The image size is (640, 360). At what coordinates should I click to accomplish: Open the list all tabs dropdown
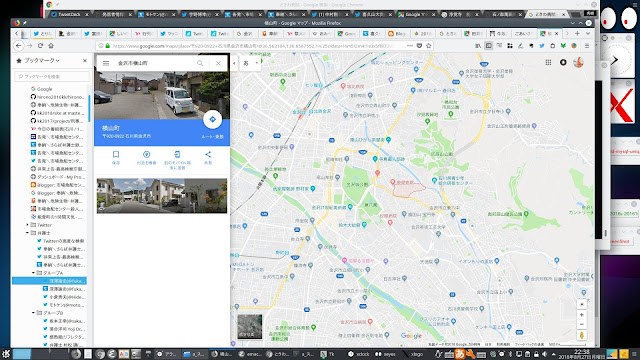pos(588,33)
